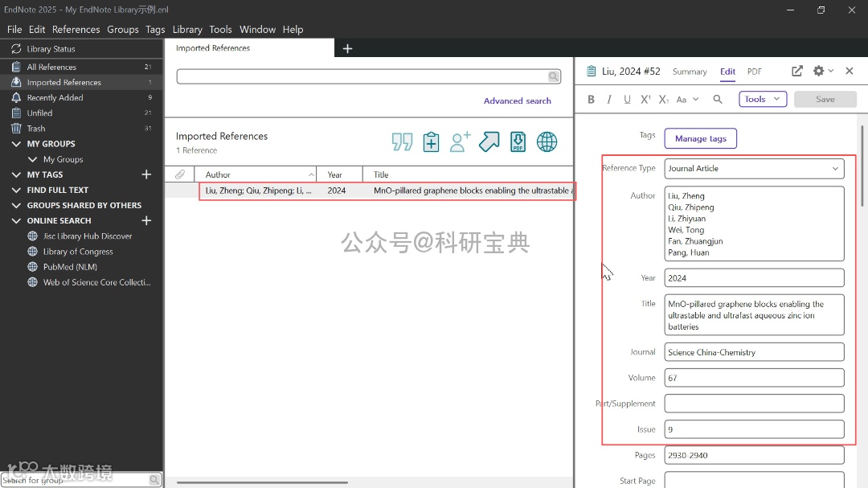Sort by attachment paperclip column
Viewport: 868px width, 488px height.
(x=180, y=174)
